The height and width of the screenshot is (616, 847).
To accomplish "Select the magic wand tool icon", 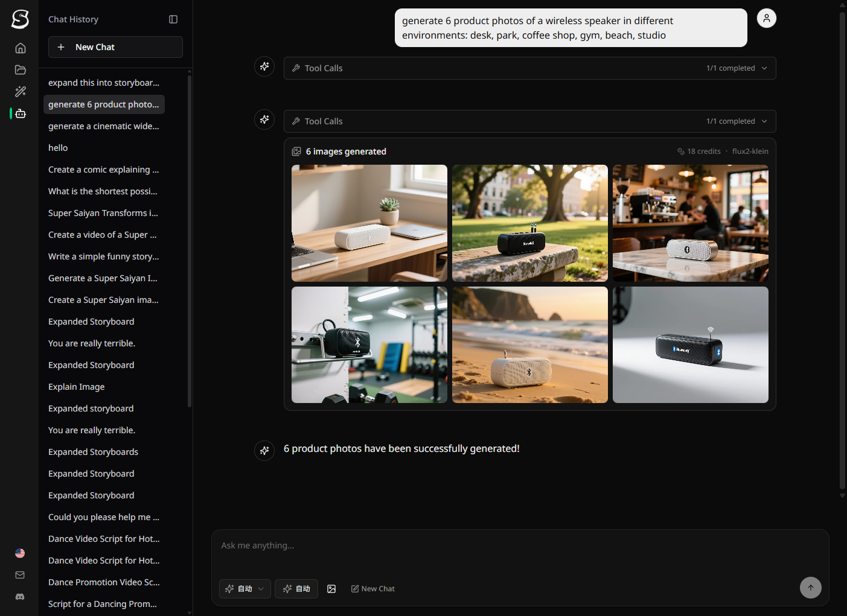I will click(x=21, y=92).
